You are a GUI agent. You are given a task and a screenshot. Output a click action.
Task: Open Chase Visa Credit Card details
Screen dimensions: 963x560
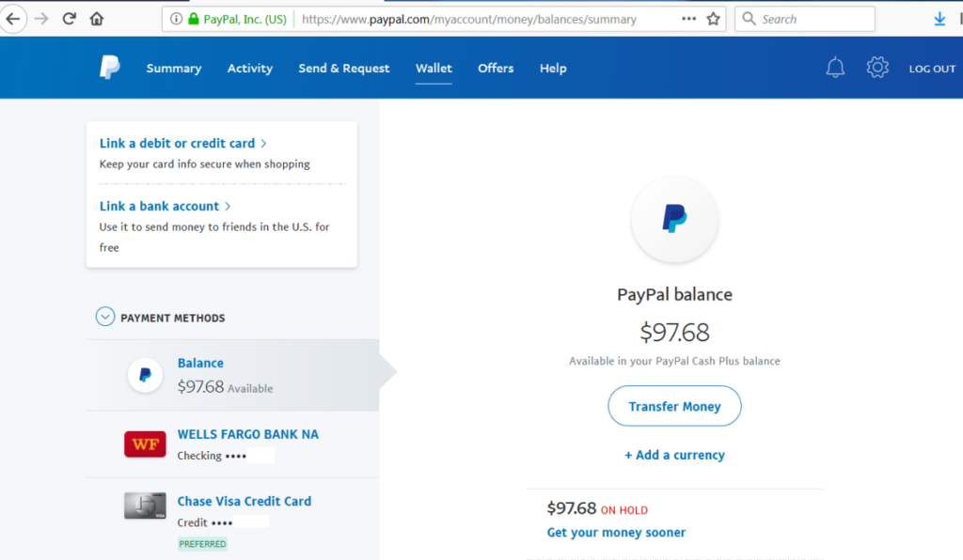(x=245, y=501)
